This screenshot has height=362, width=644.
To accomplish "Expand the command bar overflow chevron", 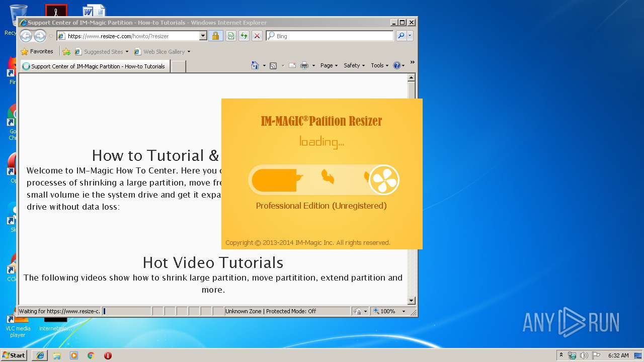I will [412, 63].
